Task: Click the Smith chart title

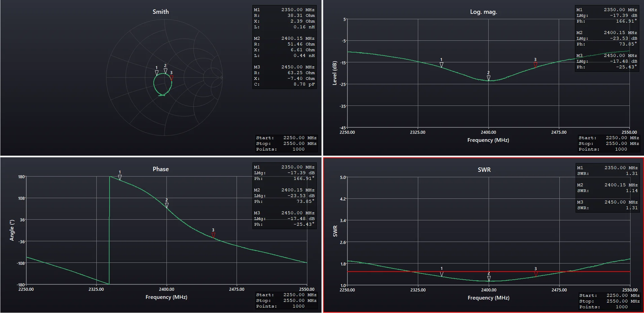Action: coord(161,12)
